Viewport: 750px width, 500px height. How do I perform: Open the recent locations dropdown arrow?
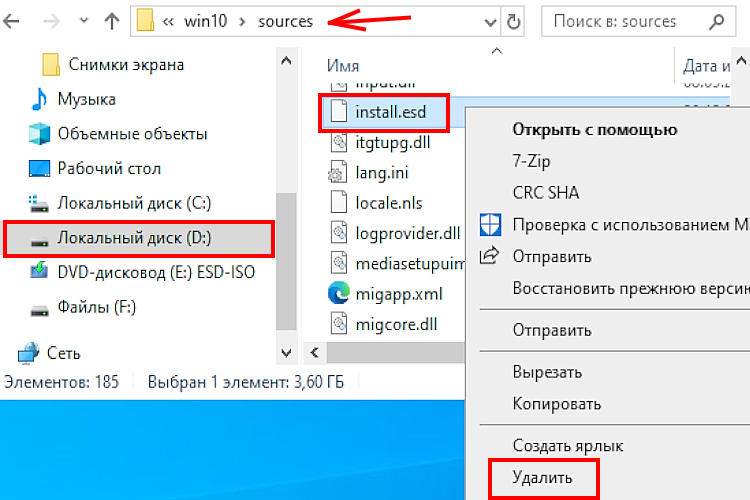coord(84,21)
